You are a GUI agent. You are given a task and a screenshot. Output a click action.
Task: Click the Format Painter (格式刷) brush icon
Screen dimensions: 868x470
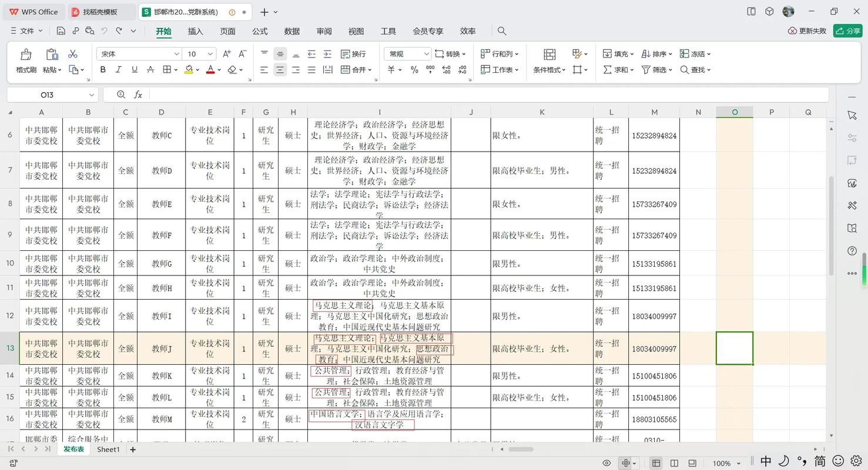[26, 54]
